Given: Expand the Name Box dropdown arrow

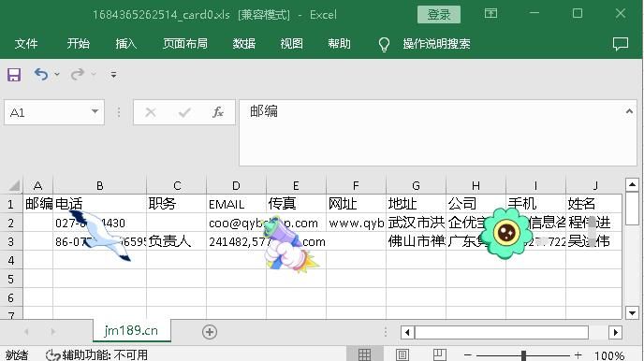Looking at the screenshot, I should click(x=95, y=111).
